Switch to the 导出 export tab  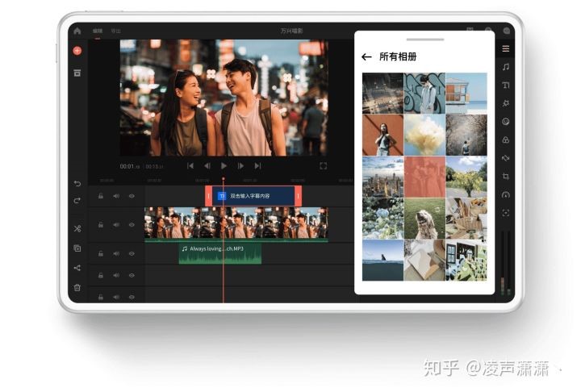(116, 31)
